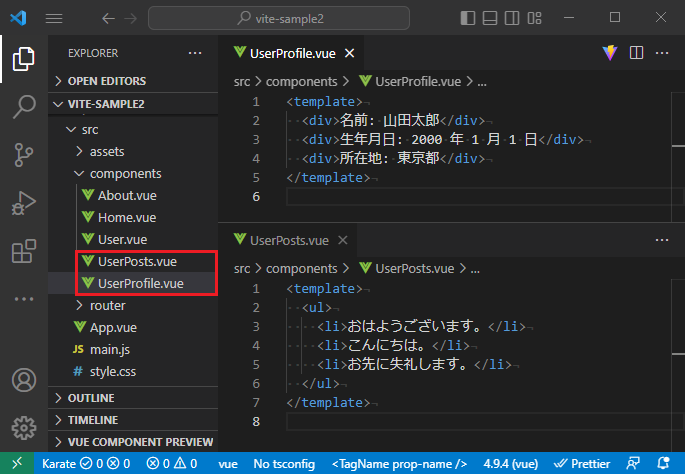Screen dimensions: 685x474
Task: Open more actions for UserProfile.vue editor group
Action: pos(662,53)
